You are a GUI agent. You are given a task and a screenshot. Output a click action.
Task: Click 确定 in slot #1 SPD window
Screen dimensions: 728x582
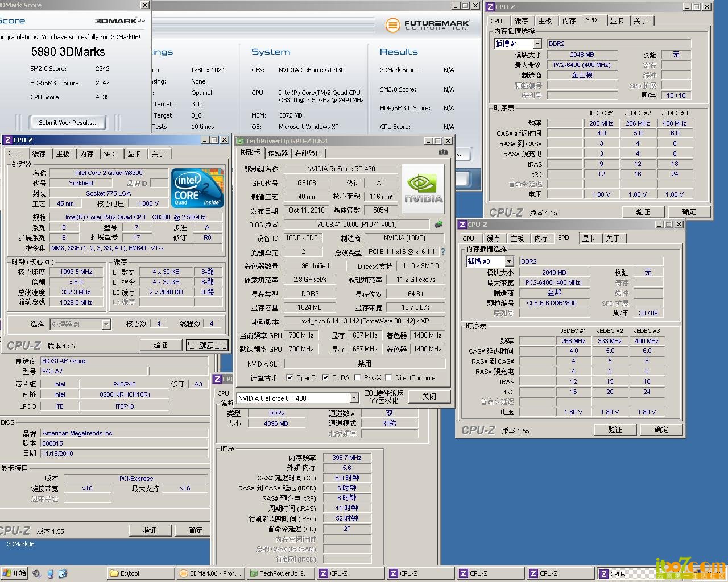(x=689, y=212)
